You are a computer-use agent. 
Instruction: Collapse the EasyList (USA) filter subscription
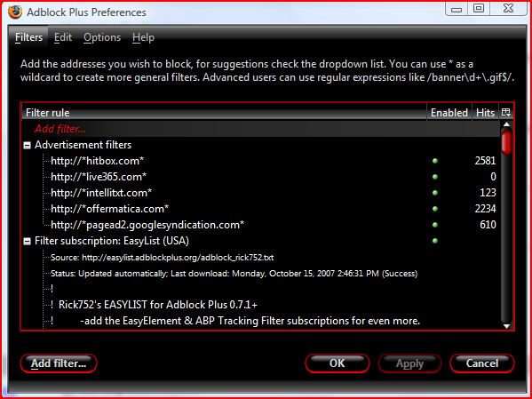point(28,242)
